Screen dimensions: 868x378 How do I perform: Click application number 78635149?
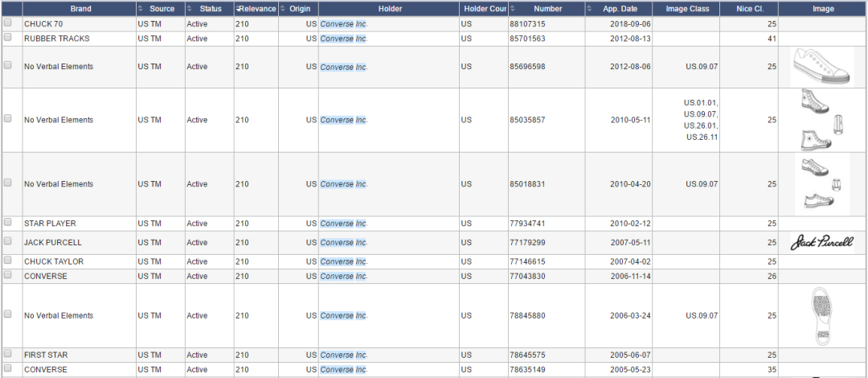tap(527, 370)
